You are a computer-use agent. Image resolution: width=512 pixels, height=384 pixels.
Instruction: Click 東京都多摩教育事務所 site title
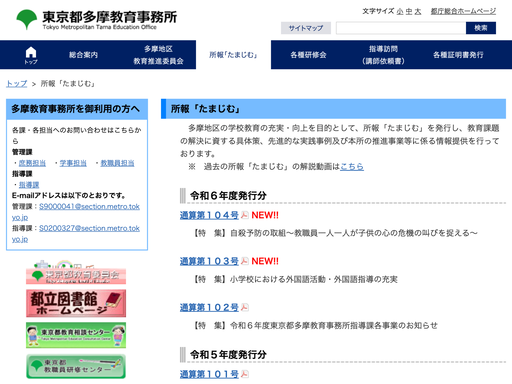tap(110, 17)
